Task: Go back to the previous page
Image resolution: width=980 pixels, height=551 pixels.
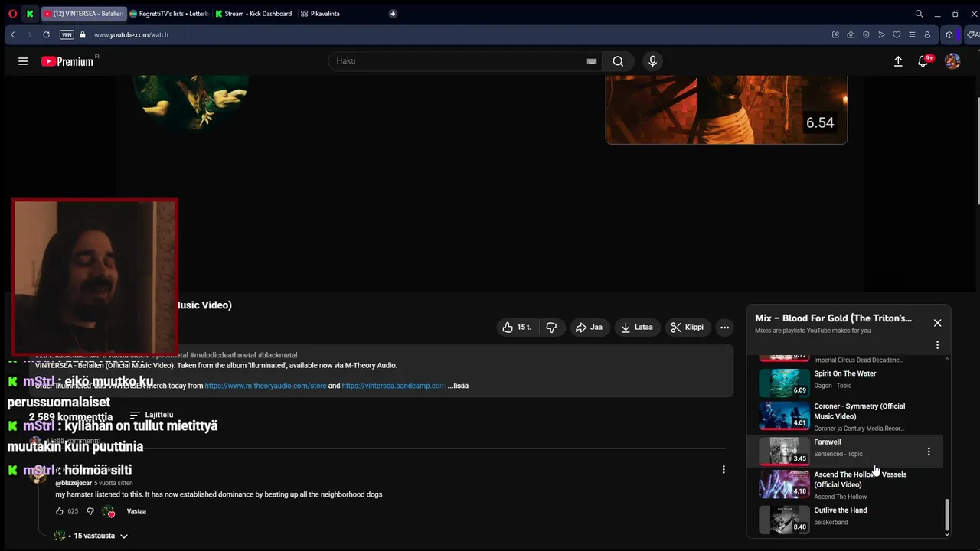Action: point(12,34)
